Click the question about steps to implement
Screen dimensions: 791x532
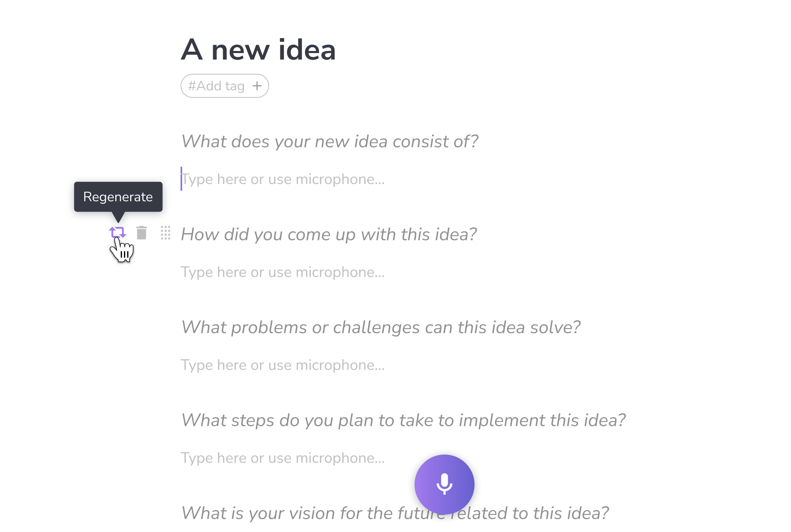tap(404, 420)
